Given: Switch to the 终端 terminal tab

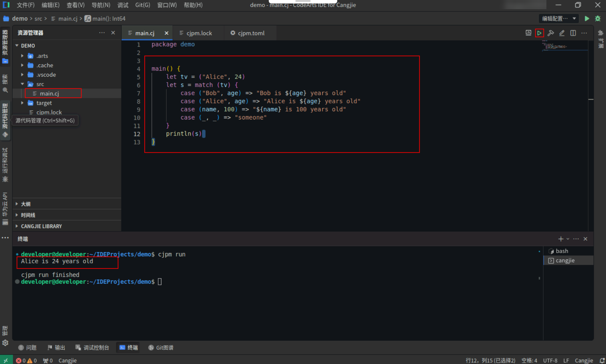Looking at the screenshot, I should 129,348.
